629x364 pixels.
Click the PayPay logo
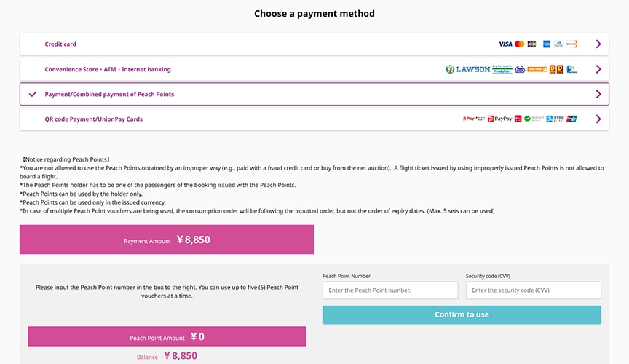click(500, 119)
